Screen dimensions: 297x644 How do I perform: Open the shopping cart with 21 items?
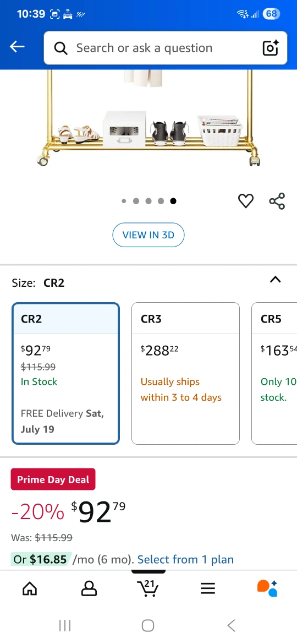148,588
